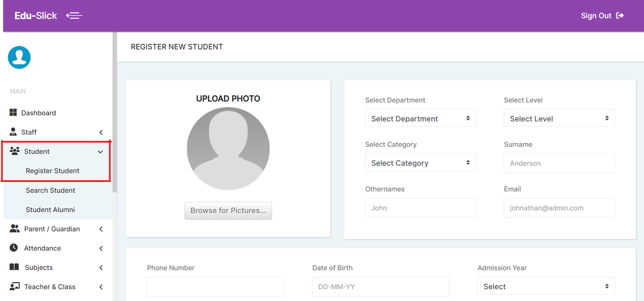Click the Subjects book icon

[x=14, y=267]
